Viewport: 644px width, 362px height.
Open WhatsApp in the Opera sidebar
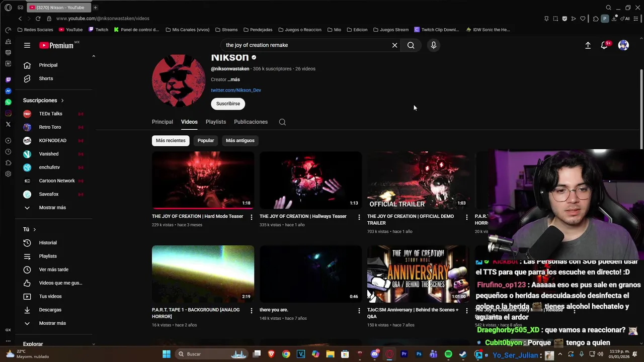(8, 102)
